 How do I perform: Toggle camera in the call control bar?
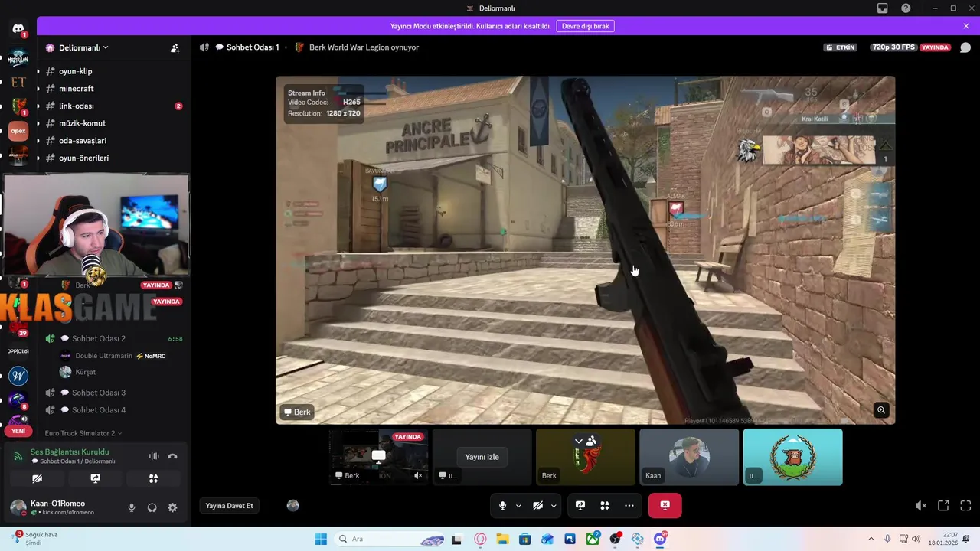click(x=537, y=505)
